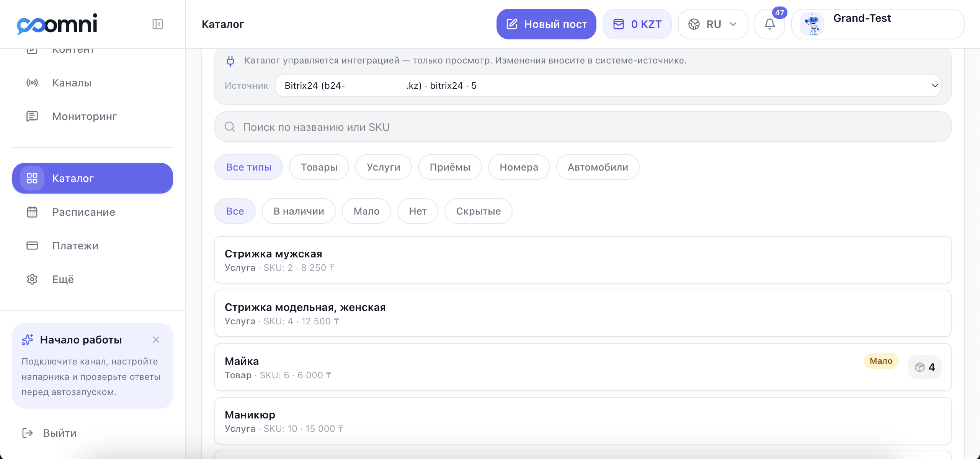Show only В наличии items
This screenshot has height=459, width=980.
point(299,211)
